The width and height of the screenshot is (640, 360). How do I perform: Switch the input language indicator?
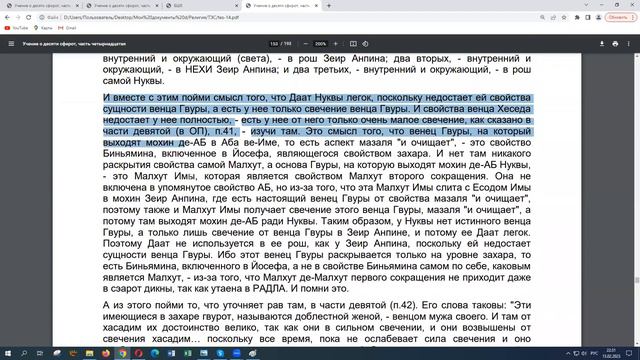[594, 353]
